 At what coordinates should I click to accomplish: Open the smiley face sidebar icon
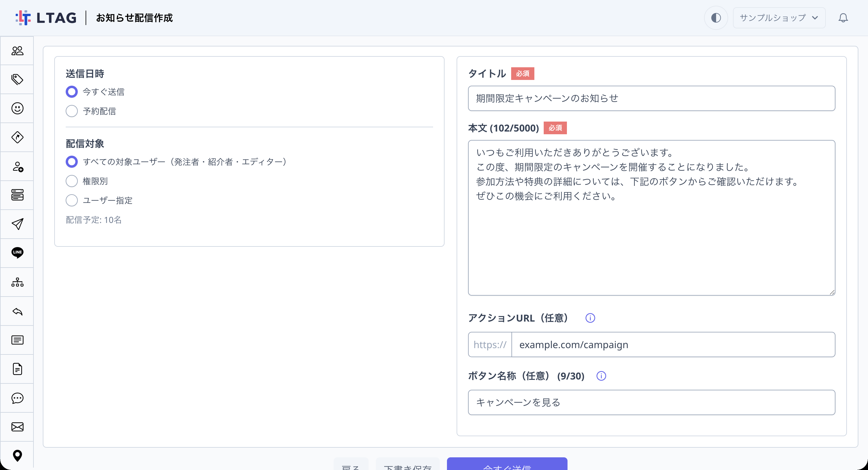click(17, 109)
